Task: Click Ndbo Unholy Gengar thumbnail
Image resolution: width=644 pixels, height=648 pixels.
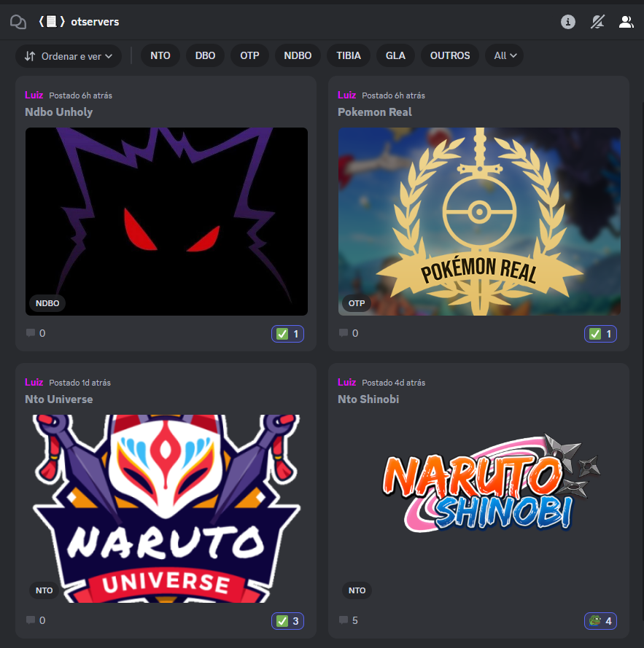Action: coord(166,222)
